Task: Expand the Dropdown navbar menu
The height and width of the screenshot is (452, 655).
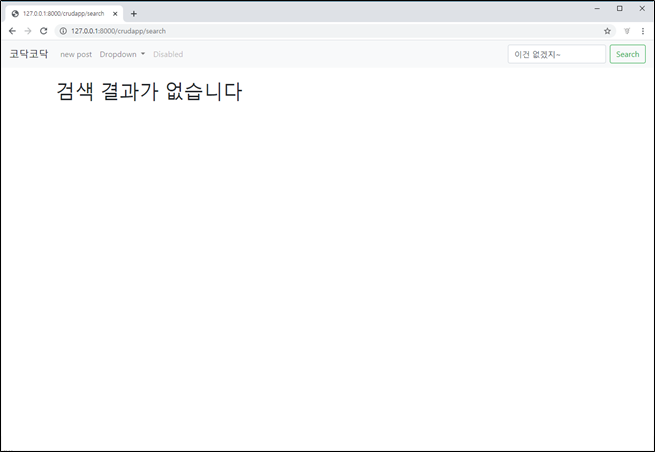Action: pos(122,54)
